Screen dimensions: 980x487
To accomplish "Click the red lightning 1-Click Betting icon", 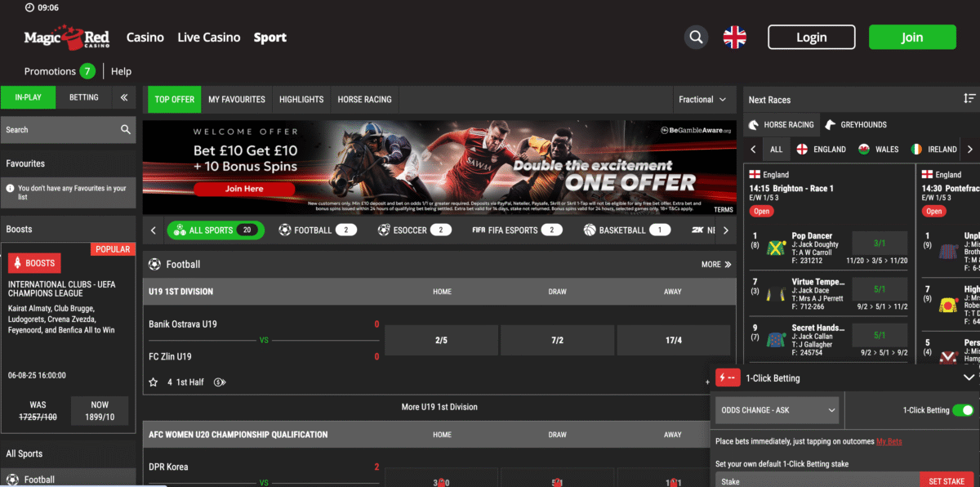I will click(x=728, y=378).
